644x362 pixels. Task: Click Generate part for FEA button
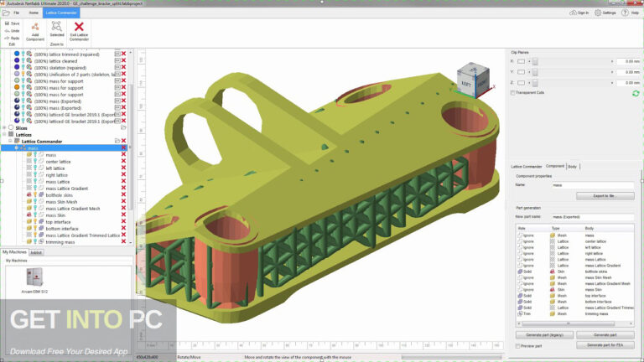(605, 345)
